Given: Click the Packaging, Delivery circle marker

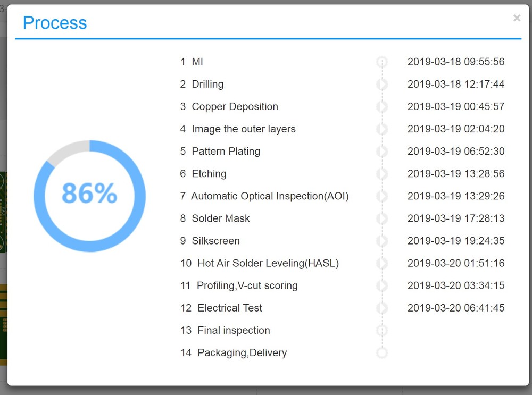Looking at the screenshot, I should 381,353.
